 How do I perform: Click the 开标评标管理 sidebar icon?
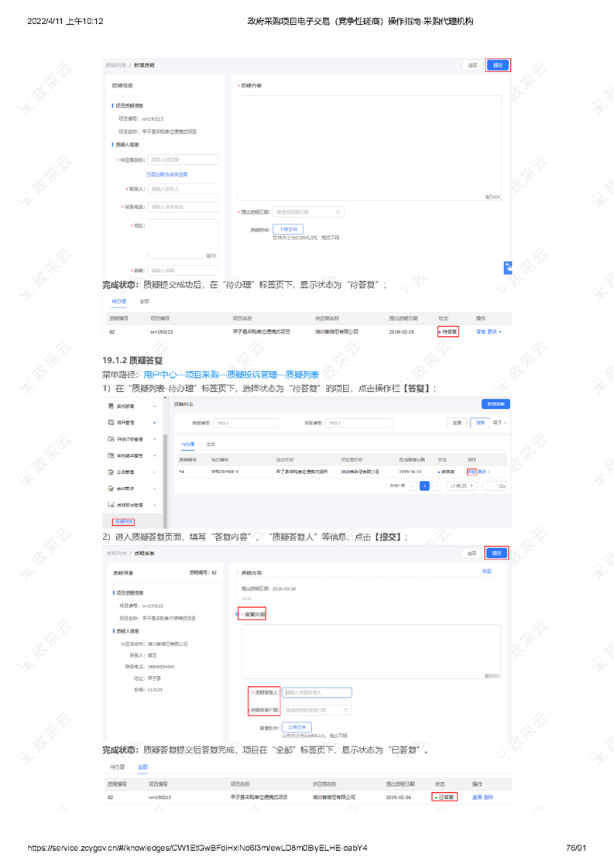coord(111,439)
